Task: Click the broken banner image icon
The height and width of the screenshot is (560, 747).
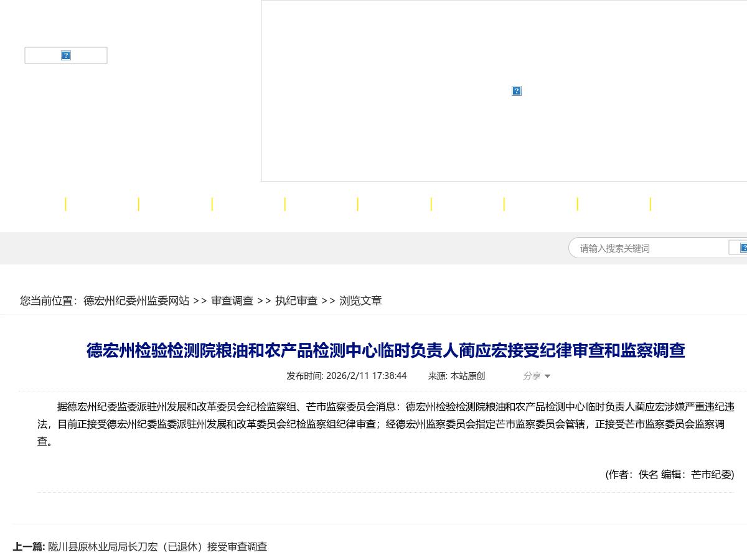Action: click(517, 91)
